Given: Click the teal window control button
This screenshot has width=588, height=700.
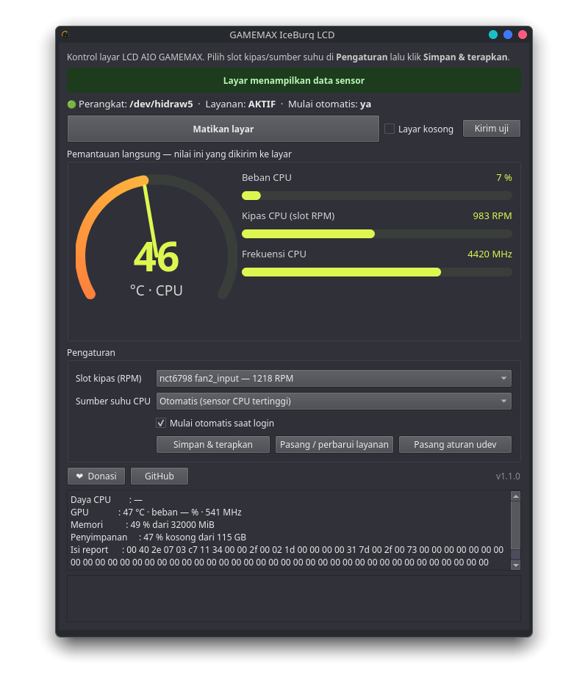Looking at the screenshot, I should (x=493, y=35).
